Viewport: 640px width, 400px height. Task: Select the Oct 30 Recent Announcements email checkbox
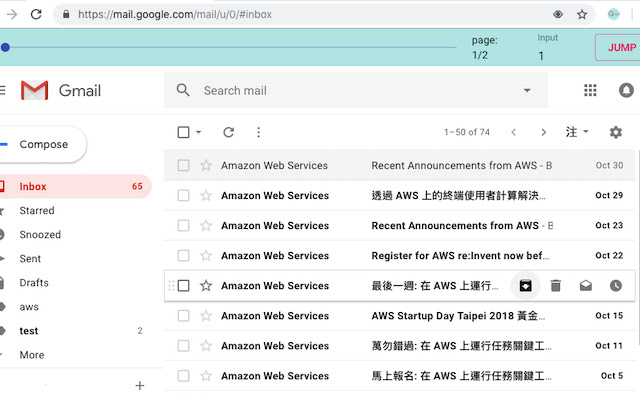(x=183, y=165)
